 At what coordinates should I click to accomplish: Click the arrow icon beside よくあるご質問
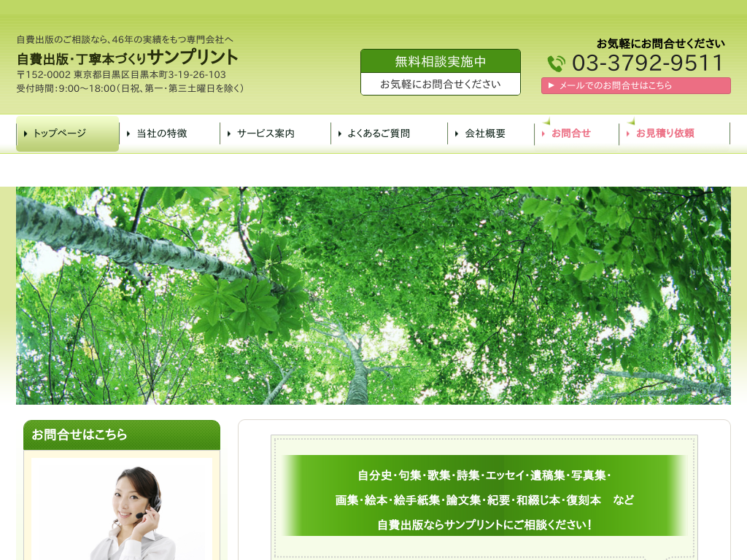(x=340, y=133)
